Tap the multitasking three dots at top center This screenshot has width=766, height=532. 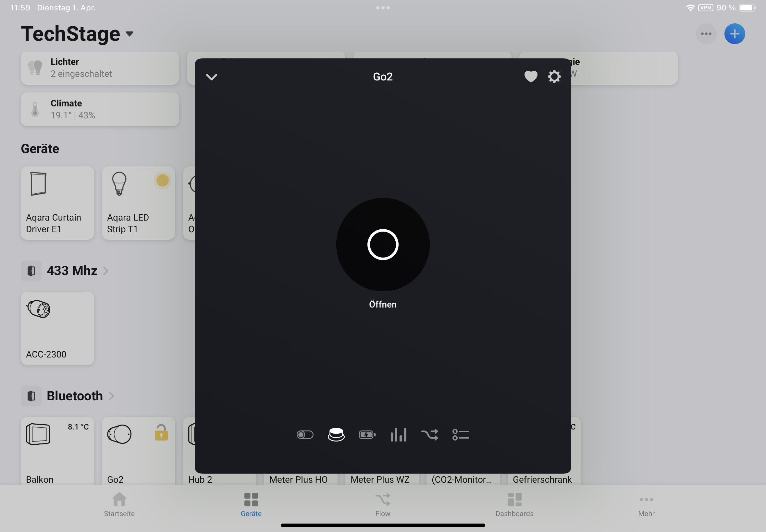(382, 8)
